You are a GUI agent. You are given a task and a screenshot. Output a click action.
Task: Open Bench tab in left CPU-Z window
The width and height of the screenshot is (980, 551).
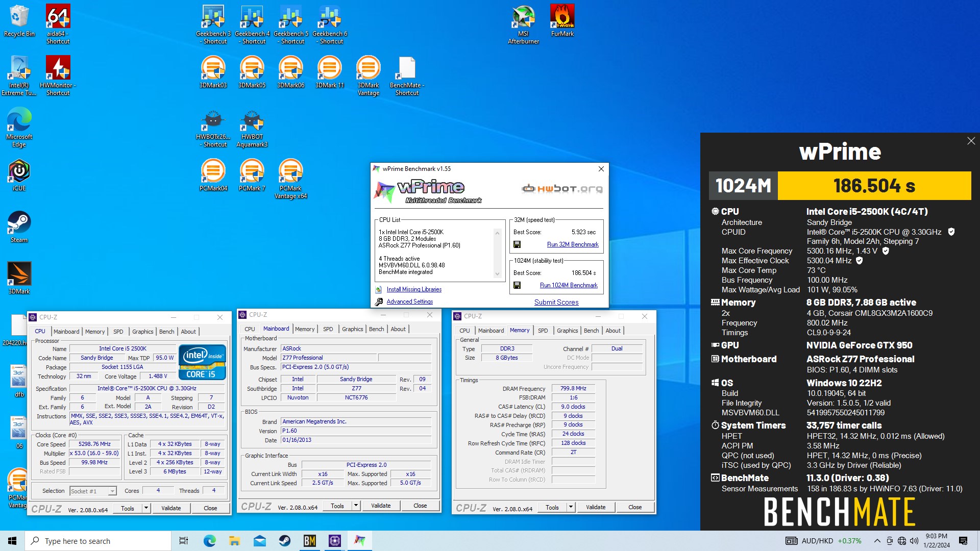pos(167,332)
